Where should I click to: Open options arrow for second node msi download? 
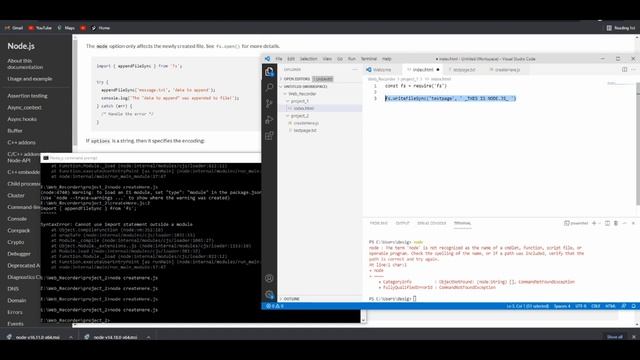pyautogui.click(x=148, y=337)
